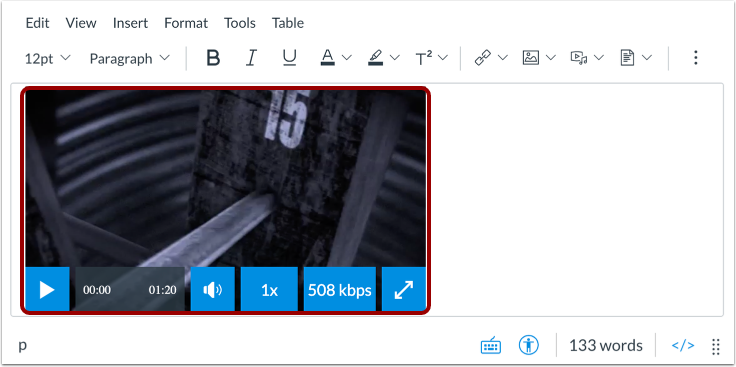Change the 508 kbps video quality
736x367 pixels.
click(x=340, y=290)
